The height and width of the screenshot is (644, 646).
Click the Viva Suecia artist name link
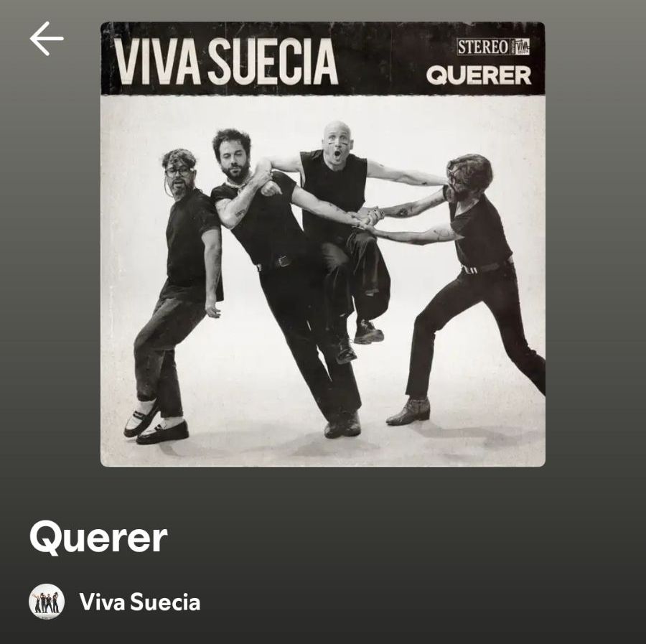coord(140,602)
